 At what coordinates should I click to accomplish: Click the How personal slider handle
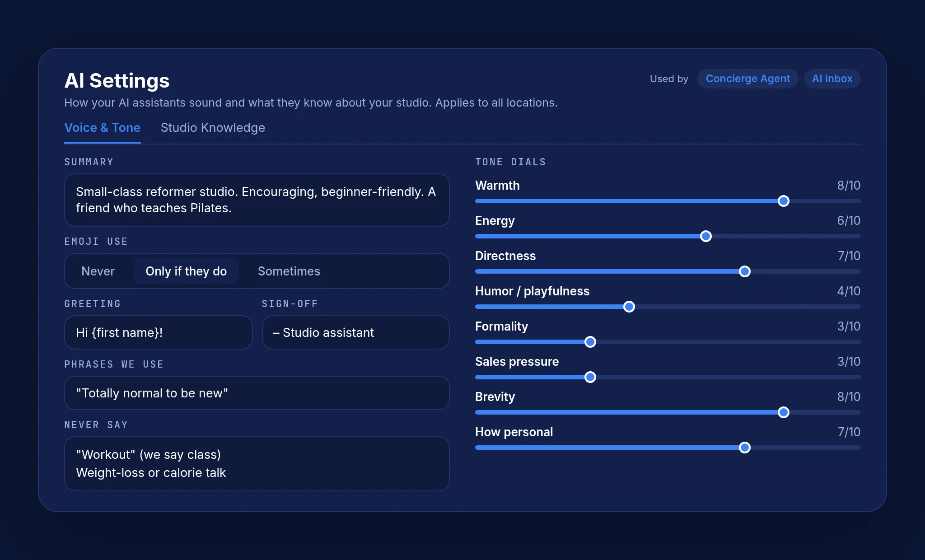745,448
